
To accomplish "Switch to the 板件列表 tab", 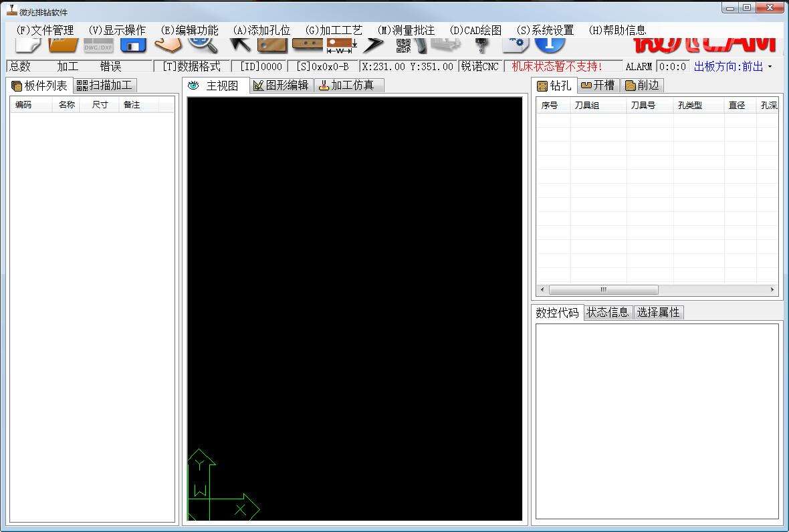I will click(x=40, y=86).
